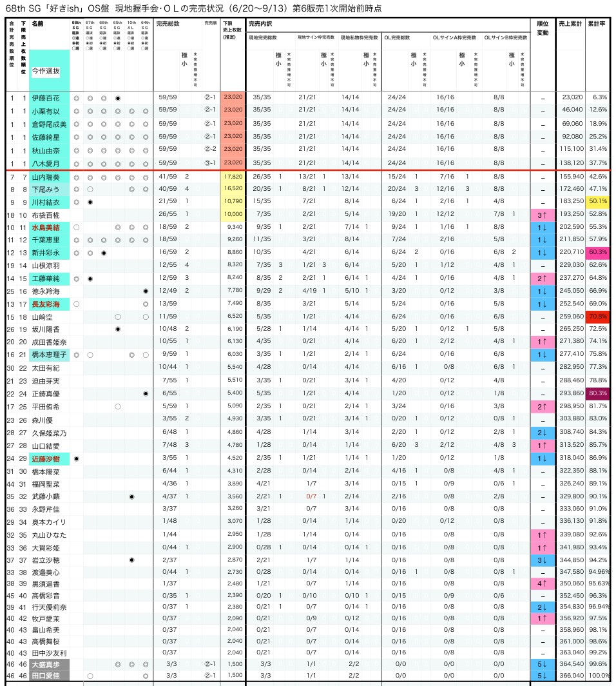The width and height of the screenshot is (616, 686).
Task: Select the ②-2 sell-out order for 秋山由奈
Action: pos(210,149)
